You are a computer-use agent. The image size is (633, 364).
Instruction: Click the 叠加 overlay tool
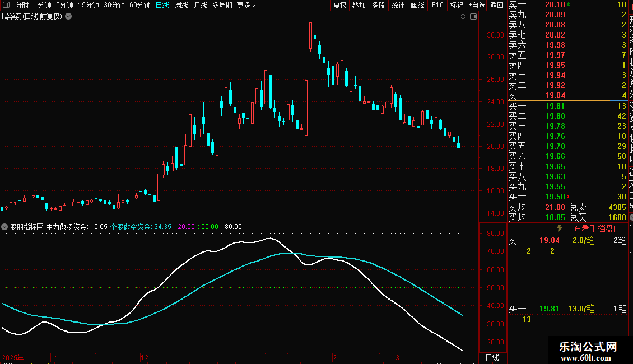(359, 5)
